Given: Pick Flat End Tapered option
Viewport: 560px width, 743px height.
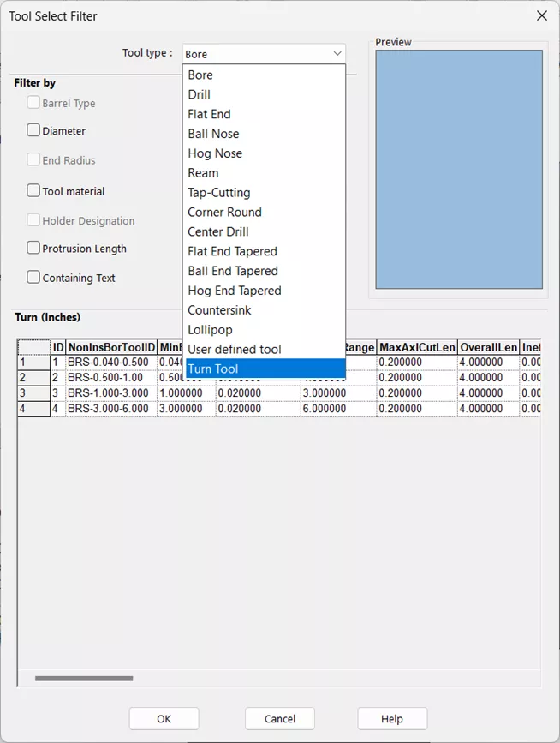Looking at the screenshot, I should coord(264,251).
